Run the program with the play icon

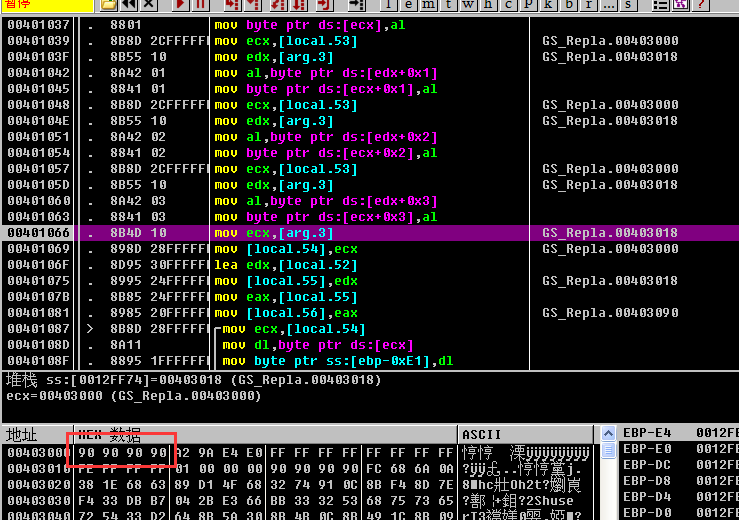[x=181, y=5]
